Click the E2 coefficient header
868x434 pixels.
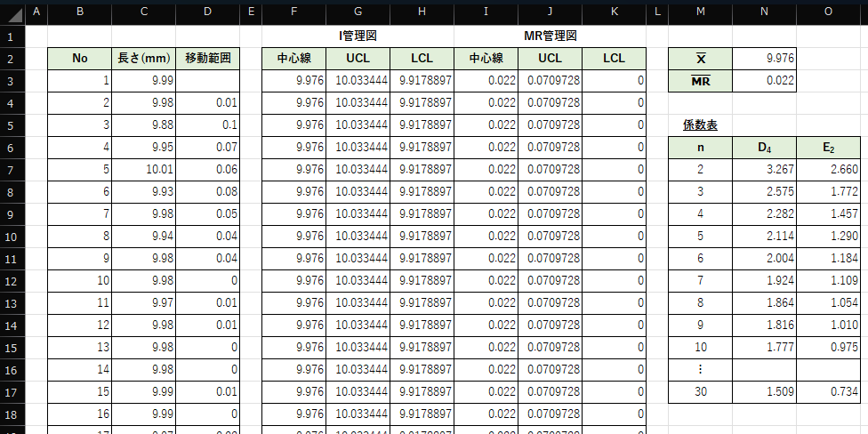point(829,148)
